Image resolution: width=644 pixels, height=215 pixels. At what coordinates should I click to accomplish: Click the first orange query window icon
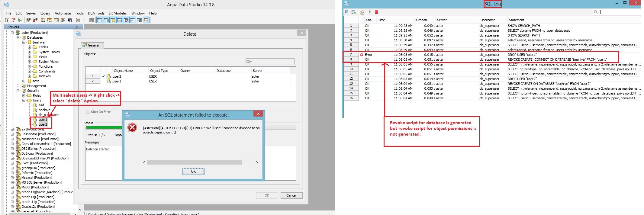(43, 20)
